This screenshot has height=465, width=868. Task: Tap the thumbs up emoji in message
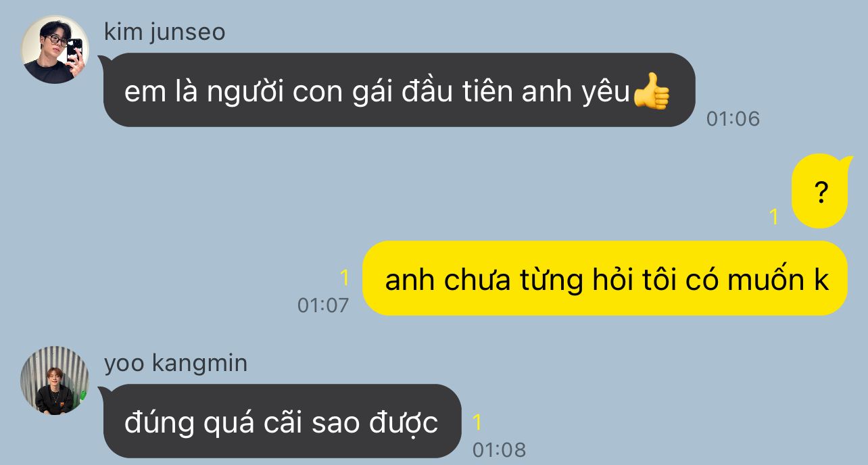(x=652, y=92)
